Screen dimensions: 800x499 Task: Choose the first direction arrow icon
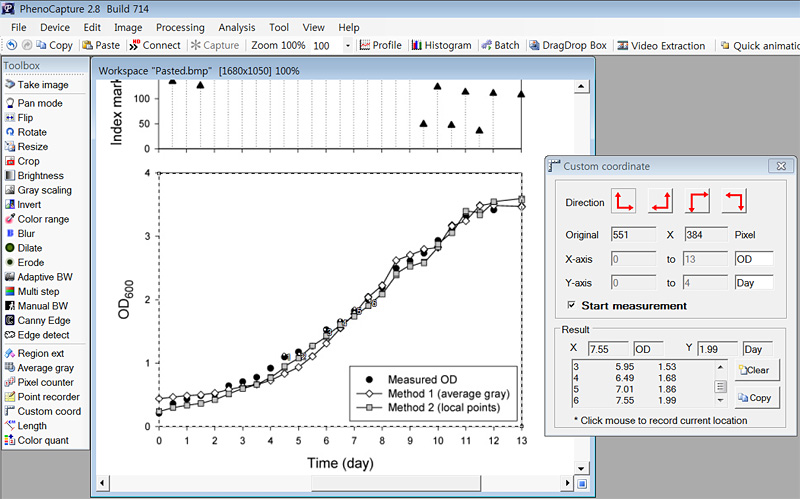pos(625,202)
